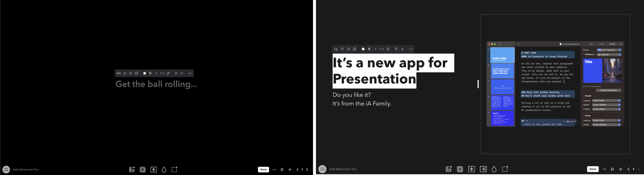Click the 'Get the ball rolling...' placeholder text
The image size is (644, 175).
pyautogui.click(x=156, y=84)
